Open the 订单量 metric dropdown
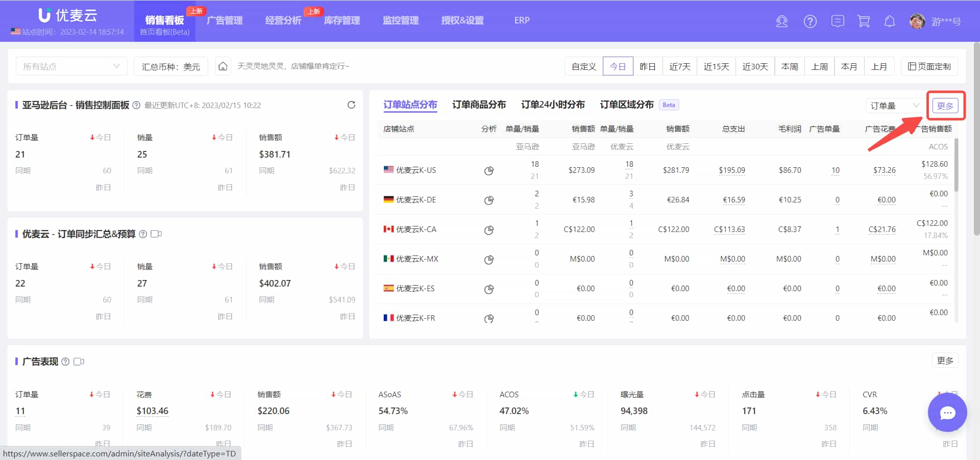The height and width of the screenshot is (460, 980). click(x=894, y=106)
